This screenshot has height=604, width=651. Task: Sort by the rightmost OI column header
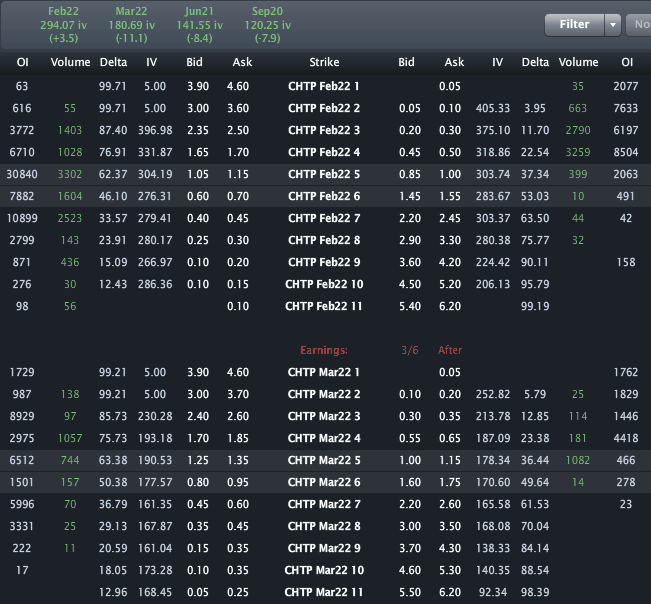(x=627, y=62)
